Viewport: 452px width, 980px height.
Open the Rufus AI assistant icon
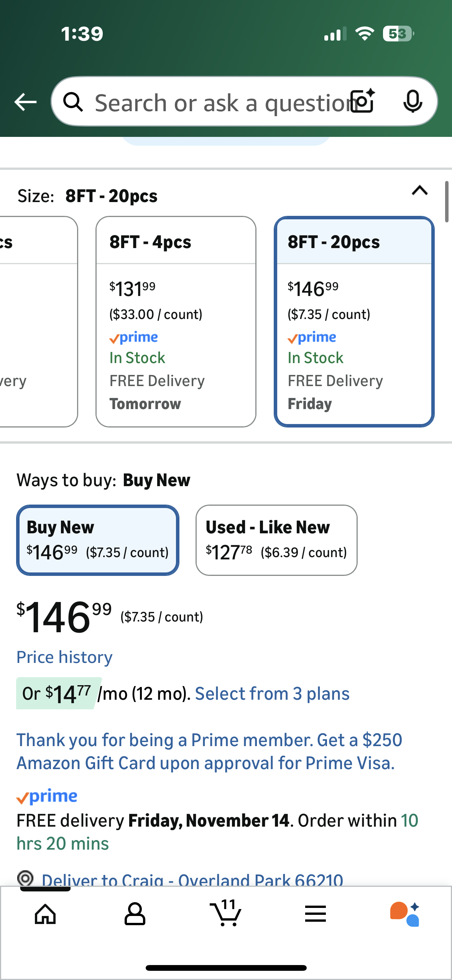(x=405, y=914)
